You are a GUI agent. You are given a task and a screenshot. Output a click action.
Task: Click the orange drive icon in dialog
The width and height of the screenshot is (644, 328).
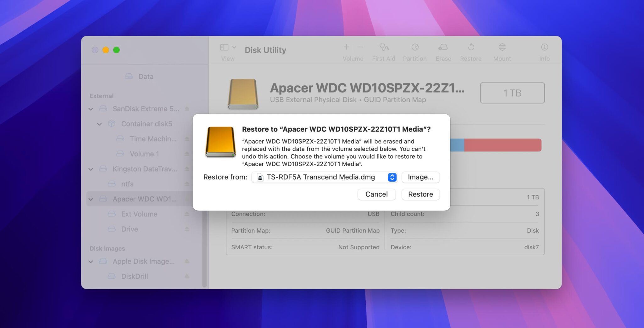coord(220,142)
